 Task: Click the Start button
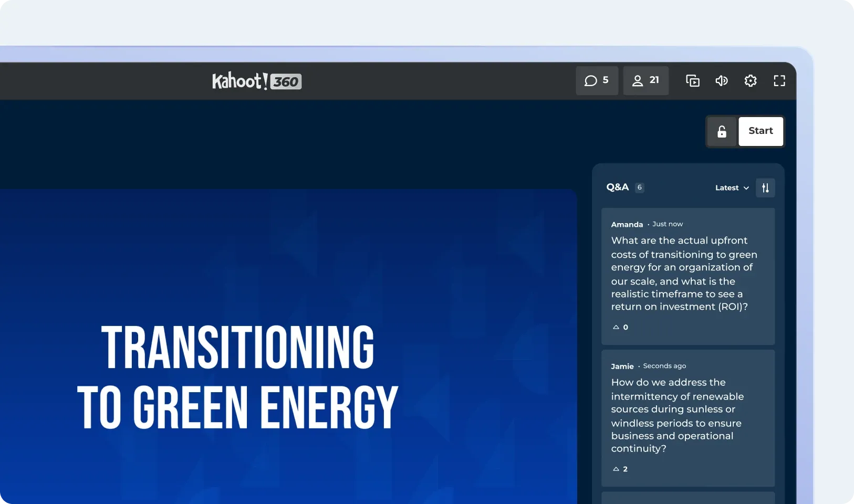(x=761, y=131)
